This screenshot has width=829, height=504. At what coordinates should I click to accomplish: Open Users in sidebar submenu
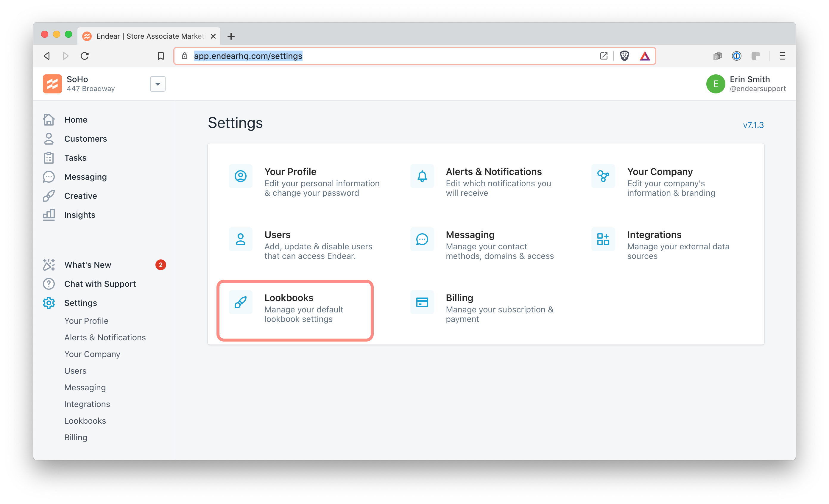(75, 370)
